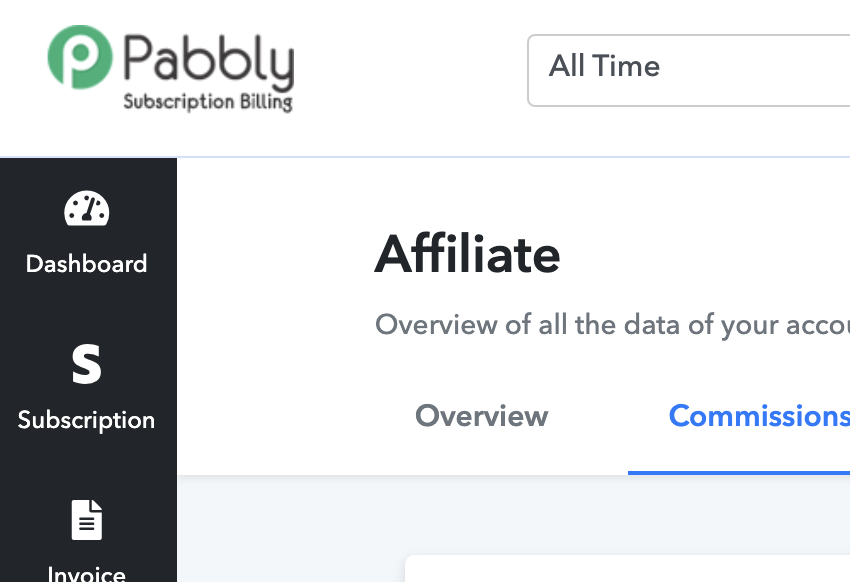Click the green Pabbly logo icon
The width and height of the screenshot is (850, 582).
pyautogui.click(x=80, y=57)
